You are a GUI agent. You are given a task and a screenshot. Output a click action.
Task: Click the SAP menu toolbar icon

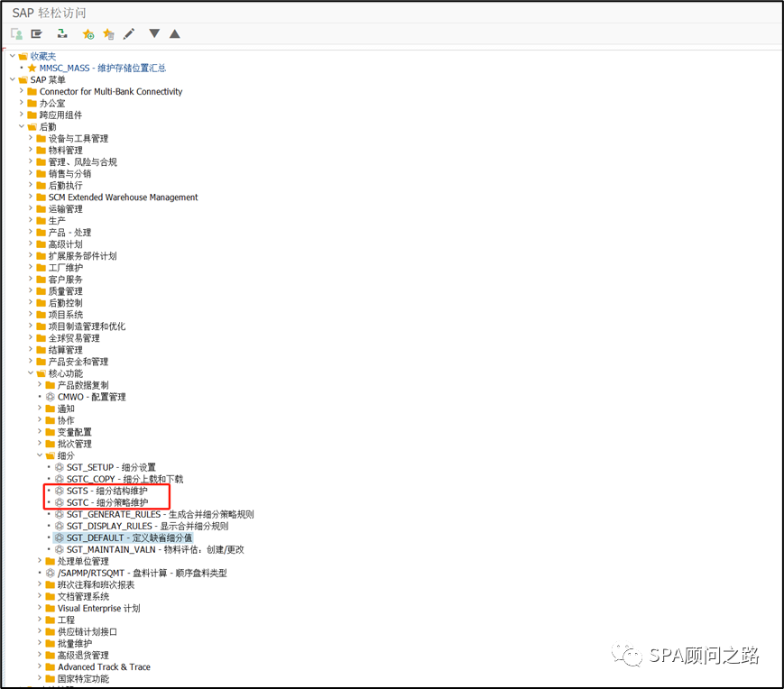click(36, 34)
